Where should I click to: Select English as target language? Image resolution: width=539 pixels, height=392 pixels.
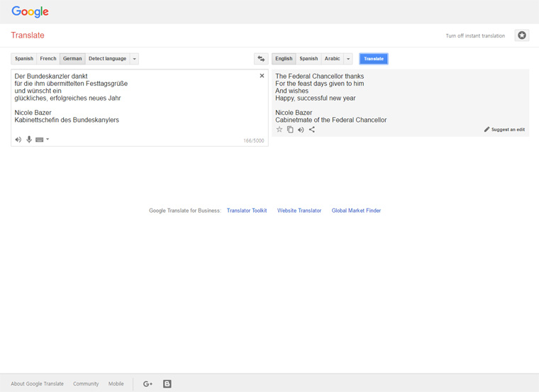pyautogui.click(x=284, y=59)
